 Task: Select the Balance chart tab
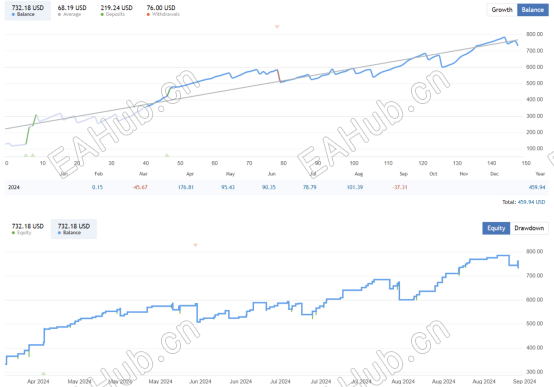[532, 10]
